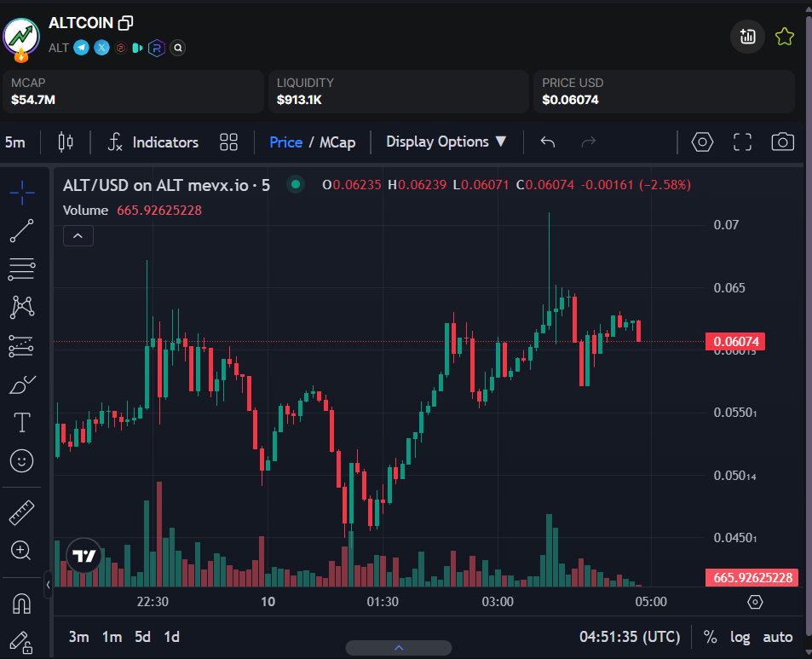Click the TradingView logo
Image resolution: width=812 pixels, height=659 pixels.
[84, 555]
